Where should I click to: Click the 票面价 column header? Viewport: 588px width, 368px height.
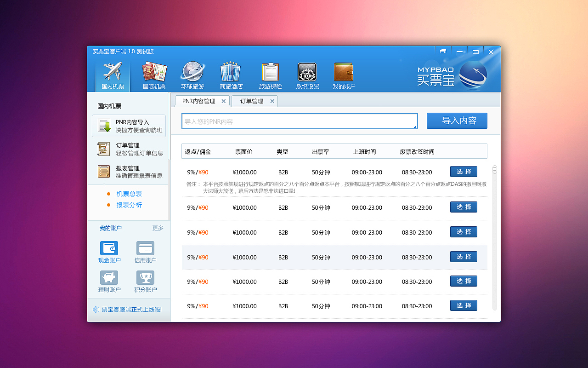[x=244, y=152]
